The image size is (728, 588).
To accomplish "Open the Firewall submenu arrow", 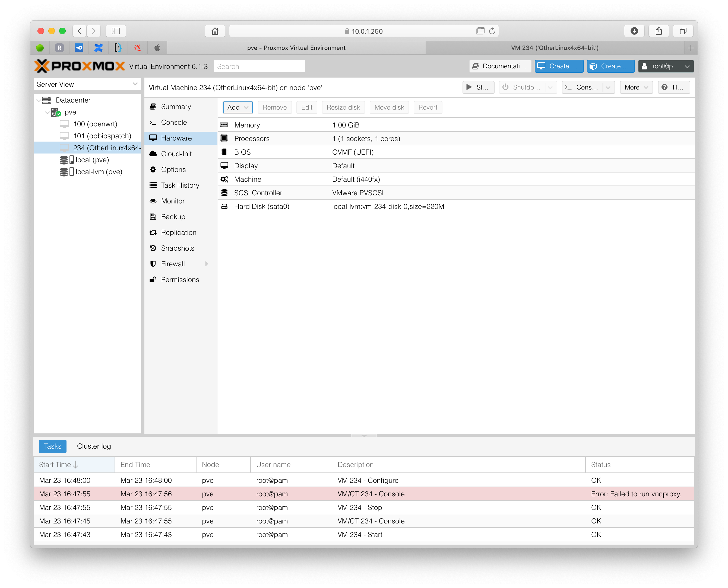I will coord(206,264).
